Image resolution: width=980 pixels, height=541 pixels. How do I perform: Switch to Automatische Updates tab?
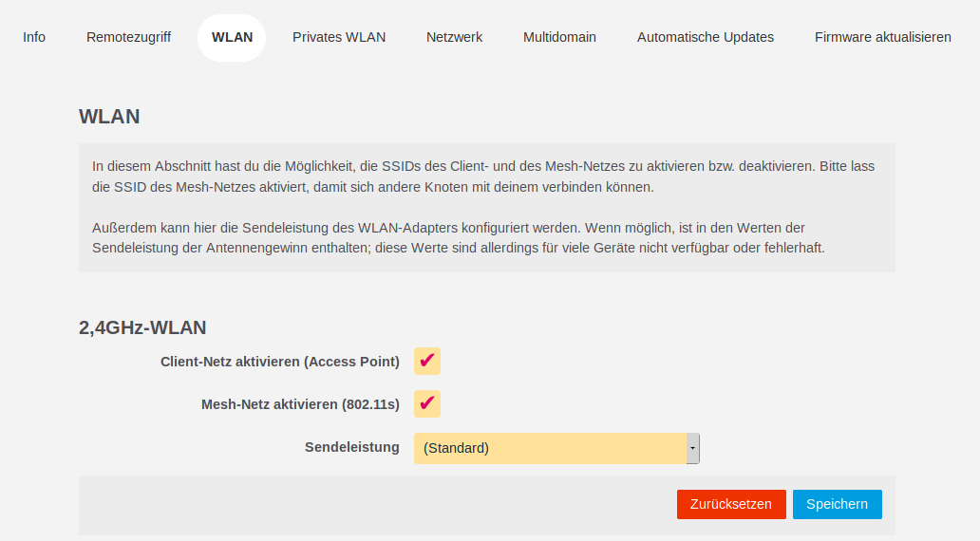click(705, 37)
